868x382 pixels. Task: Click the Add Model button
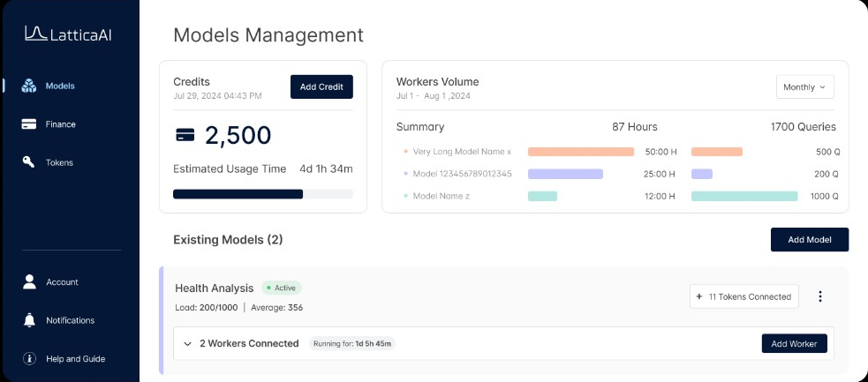point(810,239)
